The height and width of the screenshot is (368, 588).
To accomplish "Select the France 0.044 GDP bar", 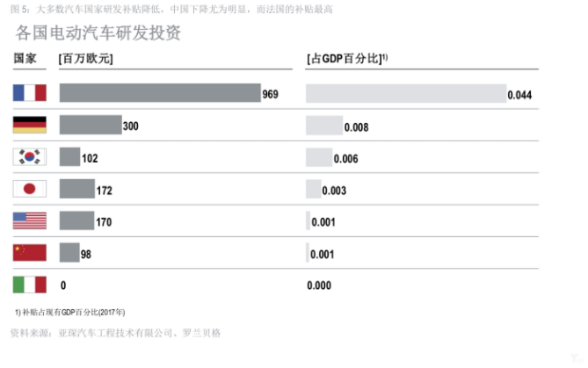I will pyautogui.click(x=406, y=93).
